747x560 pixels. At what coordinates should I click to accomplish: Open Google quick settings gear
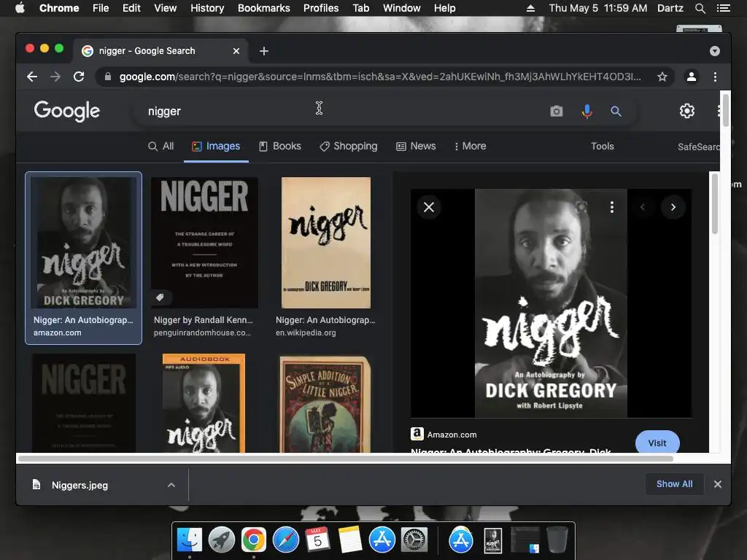point(687,111)
